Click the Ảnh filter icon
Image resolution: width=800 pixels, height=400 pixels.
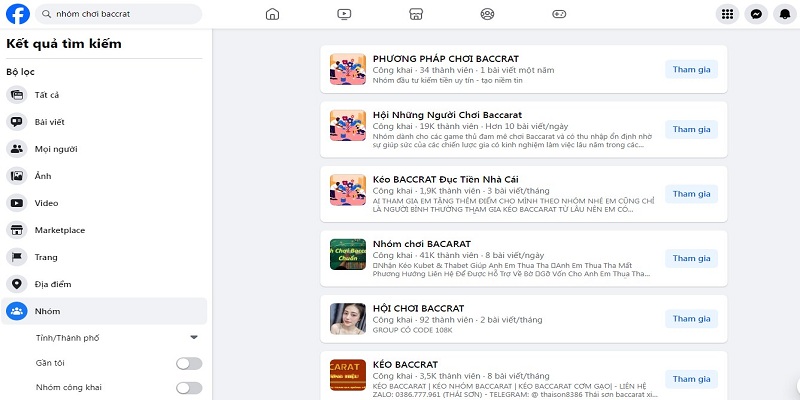click(17, 176)
